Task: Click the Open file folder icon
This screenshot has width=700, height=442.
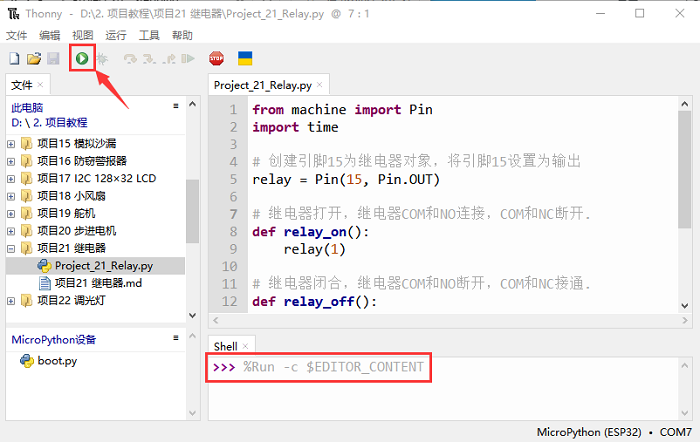Action: 34,59
